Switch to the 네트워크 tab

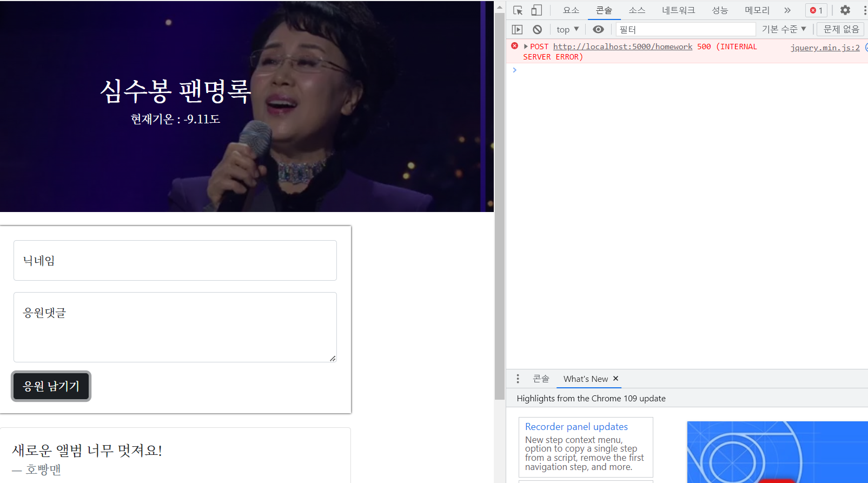pyautogui.click(x=679, y=10)
